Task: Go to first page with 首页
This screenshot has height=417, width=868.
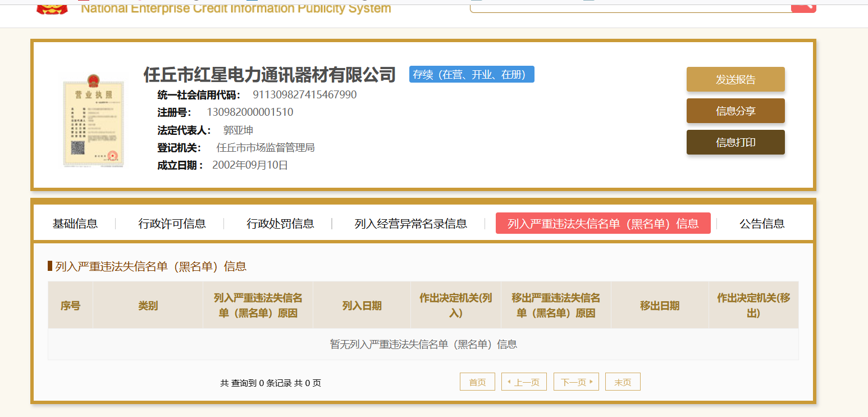Action: [477, 382]
